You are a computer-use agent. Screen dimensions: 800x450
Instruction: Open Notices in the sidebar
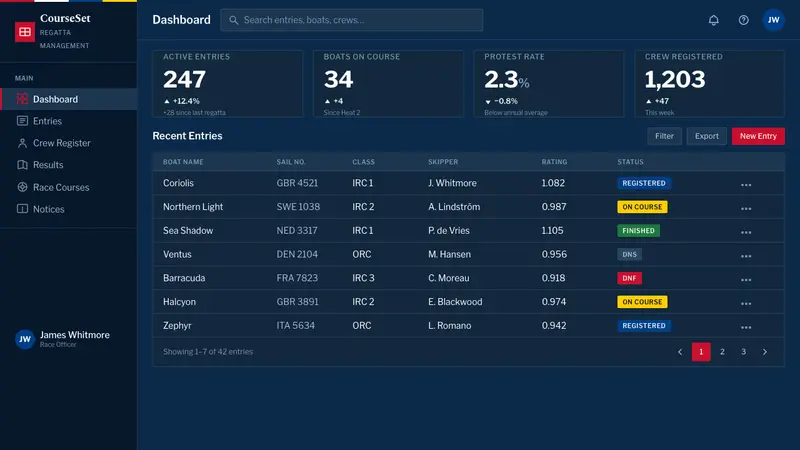[69, 209]
